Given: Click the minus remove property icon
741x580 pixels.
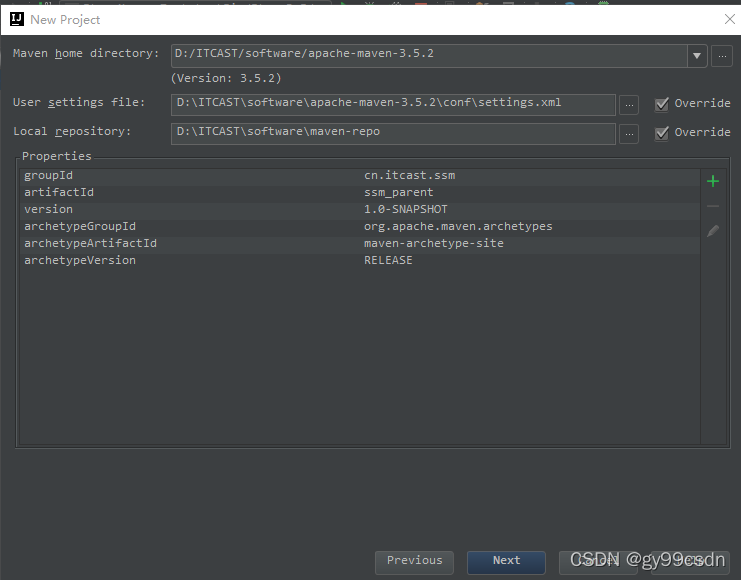Looking at the screenshot, I should [x=713, y=206].
